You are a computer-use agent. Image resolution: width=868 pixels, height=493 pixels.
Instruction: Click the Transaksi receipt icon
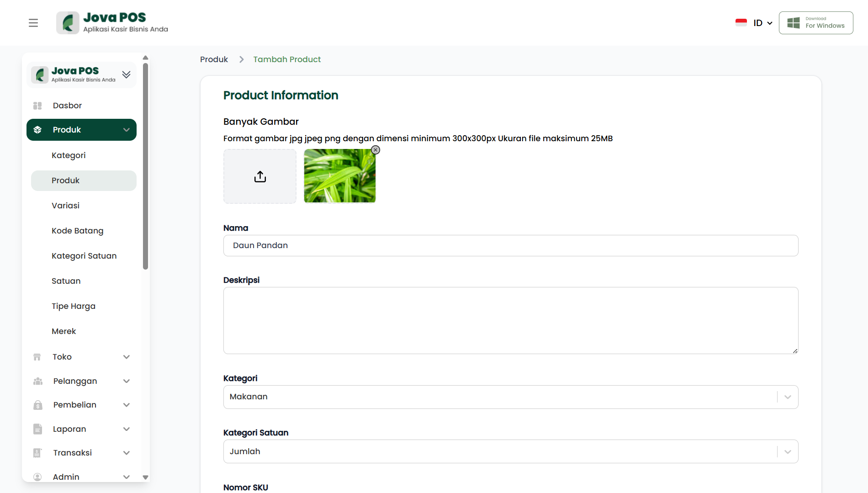pyautogui.click(x=37, y=453)
